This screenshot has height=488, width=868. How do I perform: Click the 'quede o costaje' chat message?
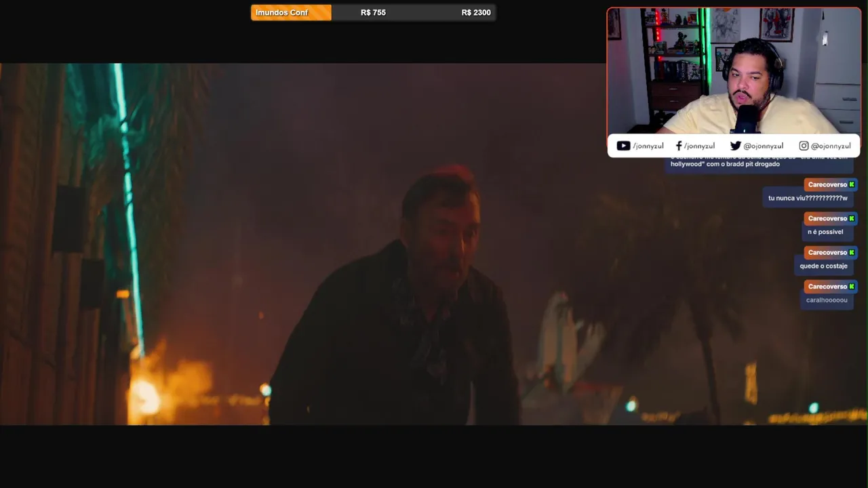tap(823, 266)
